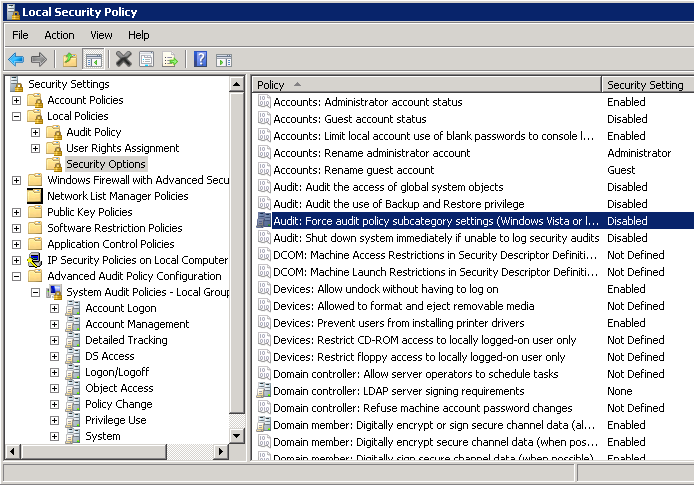Expand the Logon/Logoff audit category
Screen dimensions: 694x485
[x=54, y=373]
